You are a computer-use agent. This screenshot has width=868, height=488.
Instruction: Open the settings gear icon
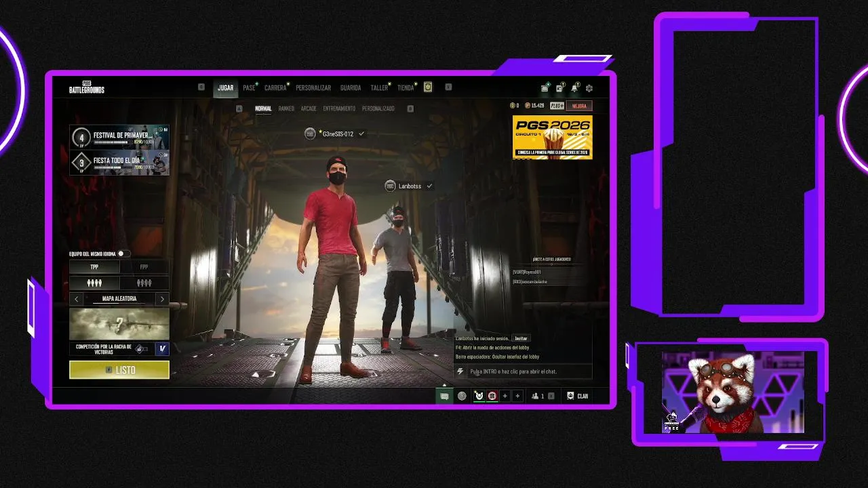(x=589, y=88)
